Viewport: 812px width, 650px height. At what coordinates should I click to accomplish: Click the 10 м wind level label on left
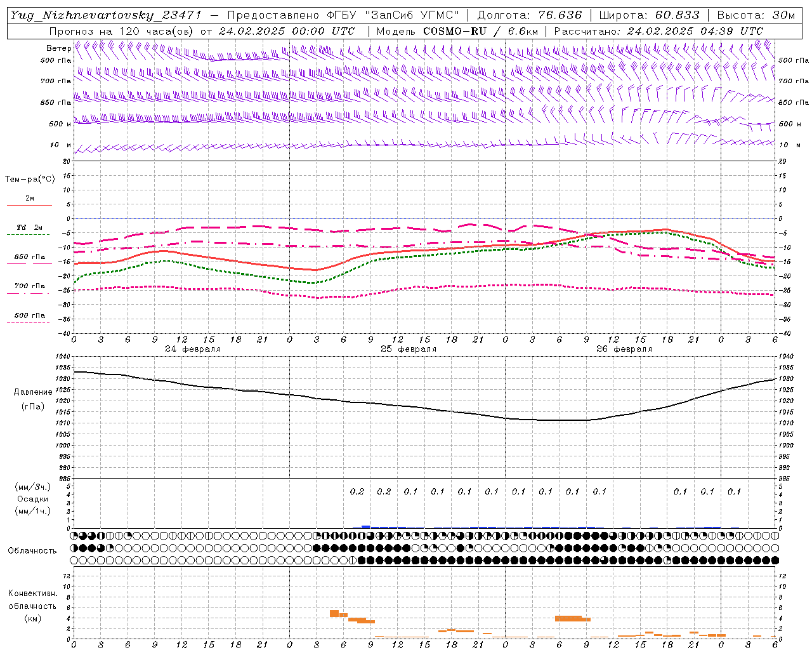pyautogui.click(x=61, y=145)
